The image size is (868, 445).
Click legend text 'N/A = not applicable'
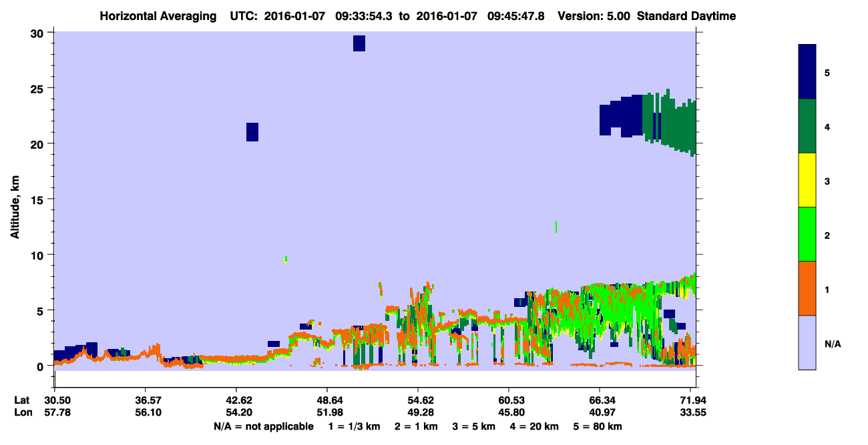point(263,426)
